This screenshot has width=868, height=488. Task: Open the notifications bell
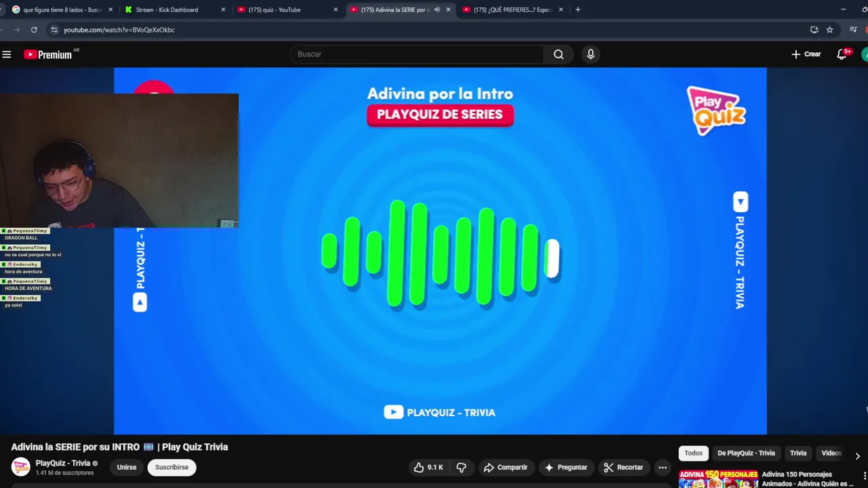pos(842,54)
